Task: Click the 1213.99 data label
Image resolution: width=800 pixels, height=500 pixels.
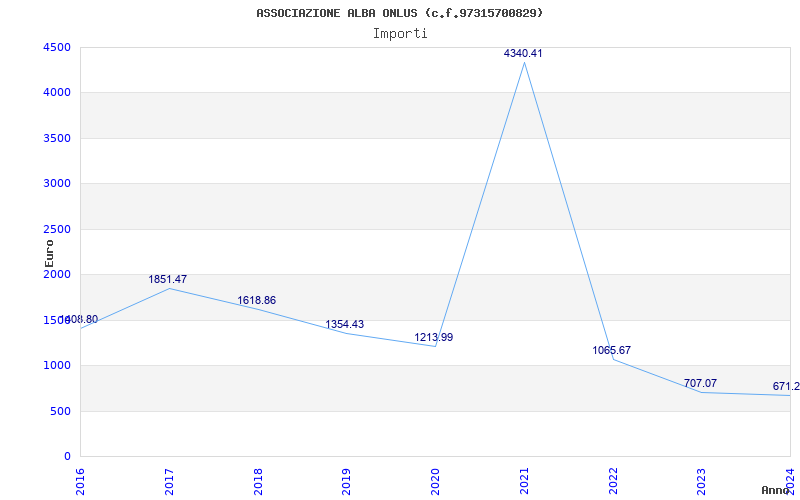Action: point(433,337)
